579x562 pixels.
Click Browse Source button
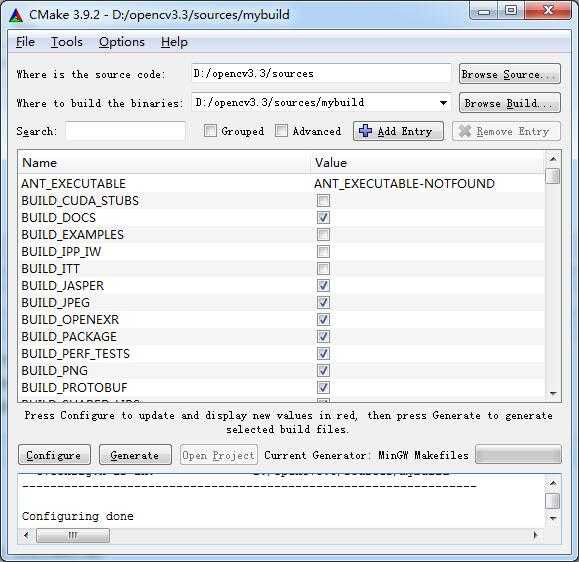(x=510, y=74)
